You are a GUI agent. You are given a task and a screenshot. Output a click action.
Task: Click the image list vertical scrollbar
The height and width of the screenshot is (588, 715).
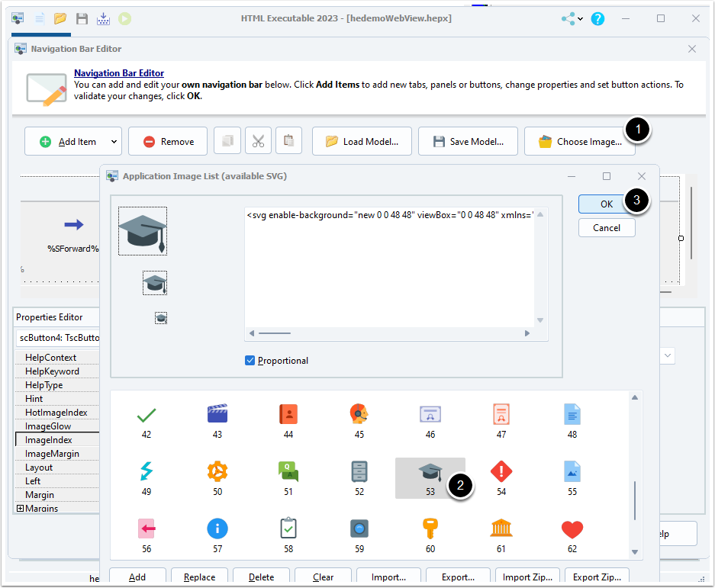(x=635, y=500)
